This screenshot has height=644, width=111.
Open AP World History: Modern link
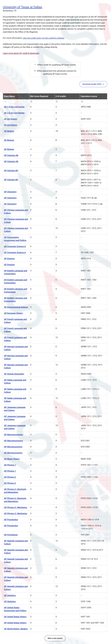point(16,629)
